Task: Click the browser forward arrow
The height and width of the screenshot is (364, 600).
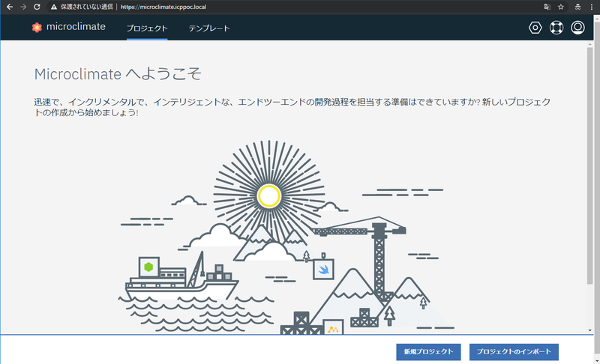Action: pos(23,7)
